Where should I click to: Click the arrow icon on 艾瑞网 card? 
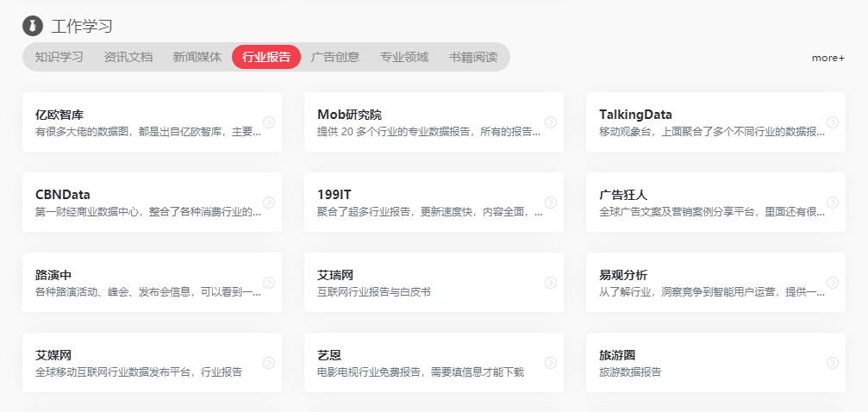[551, 283]
